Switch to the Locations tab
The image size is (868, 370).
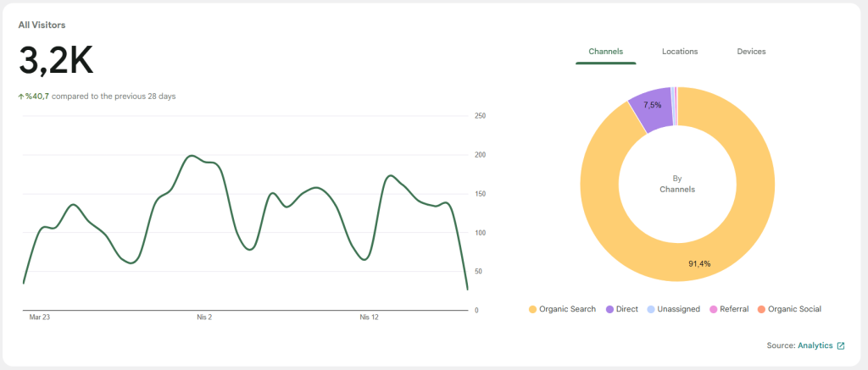pyautogui.click(x=680, y=52)
